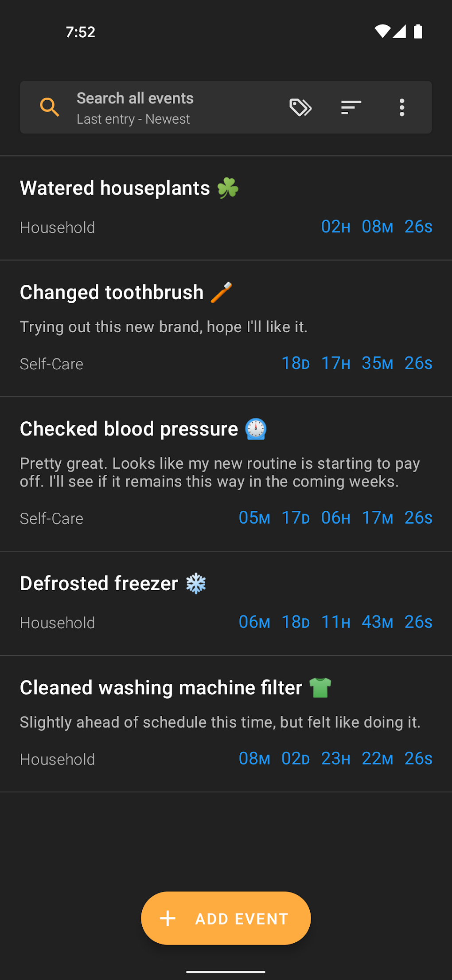This screenshot has width=452, height=980.
Task: Tap the Last entry - Newest sort label
Action: [133, 119]
